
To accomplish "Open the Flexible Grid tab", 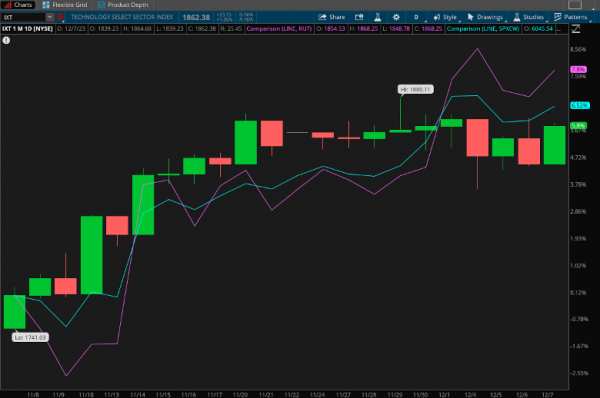I will [x=65, y=5].
